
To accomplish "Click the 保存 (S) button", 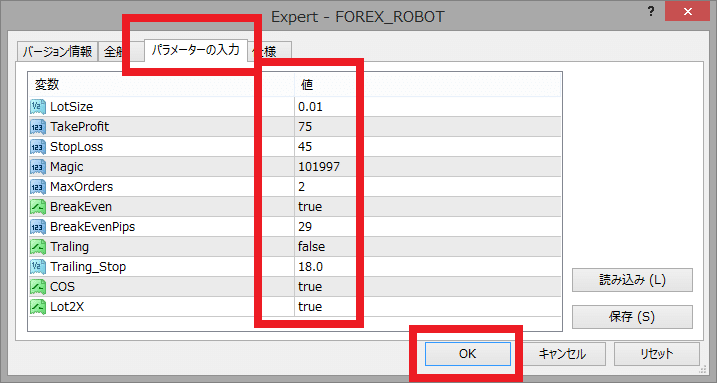I will click(632, 317).
